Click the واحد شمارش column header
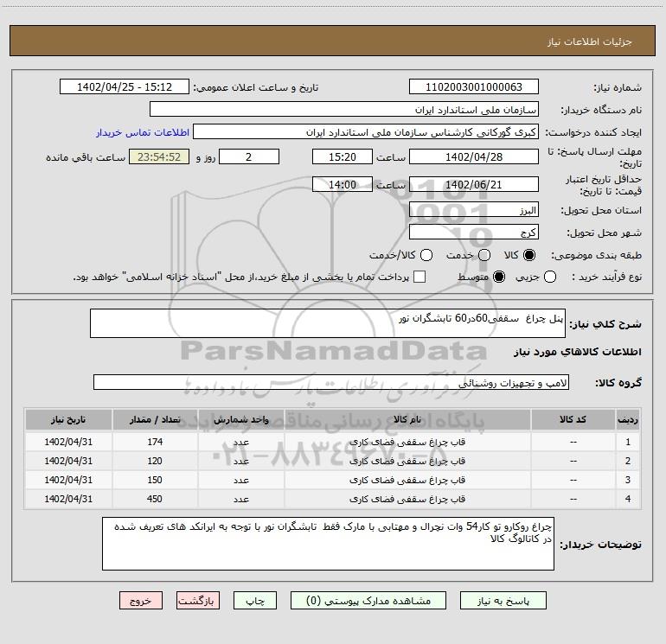The width and height of the screenshot is (666, 644). pyautogui.click(x=240, y=420)
